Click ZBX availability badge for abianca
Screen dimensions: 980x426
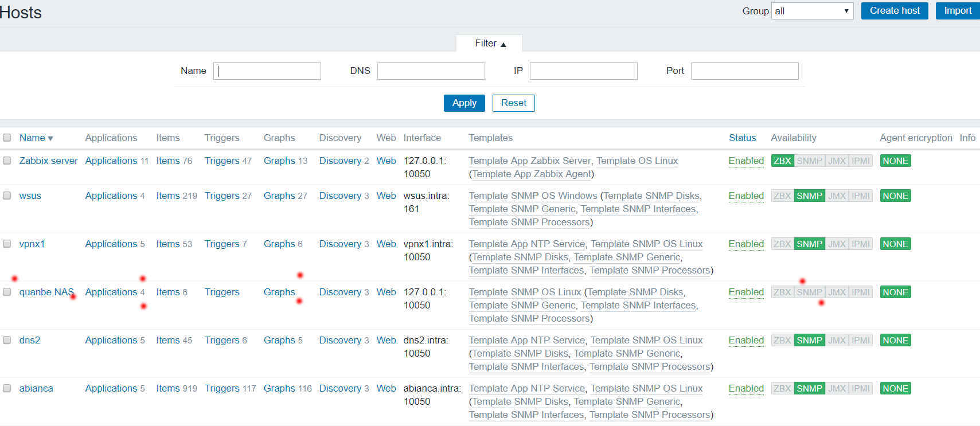(782, 388)
